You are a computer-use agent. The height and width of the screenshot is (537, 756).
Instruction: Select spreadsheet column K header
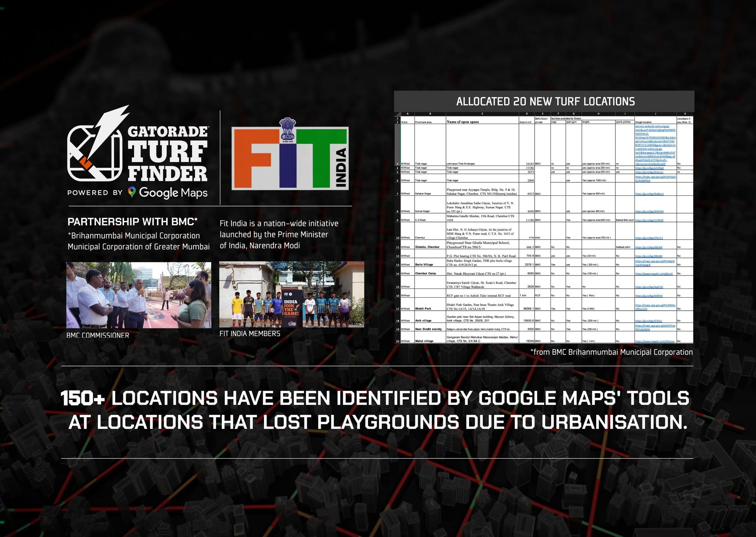coord(685,114)
